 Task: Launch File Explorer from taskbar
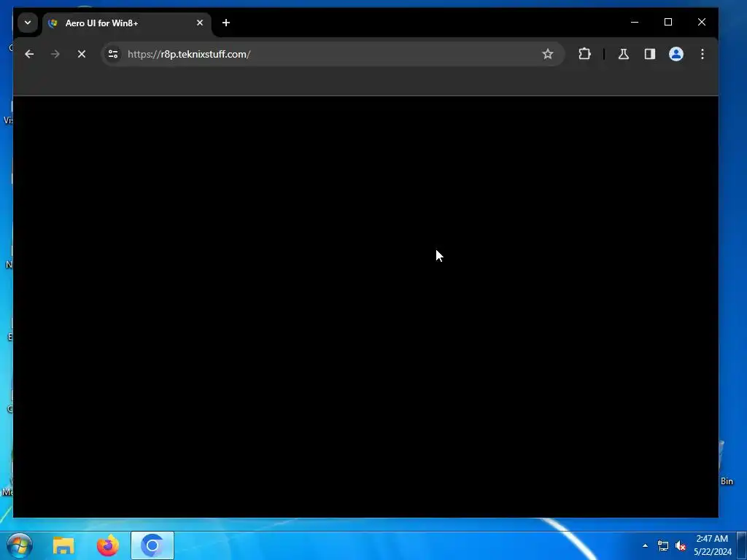point(63,545)
